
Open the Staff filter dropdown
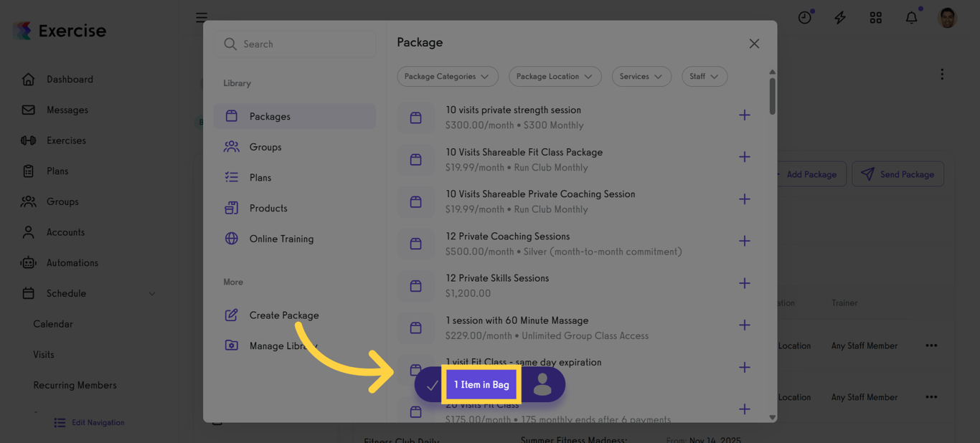pyautogui.click(x=704, y=76)
